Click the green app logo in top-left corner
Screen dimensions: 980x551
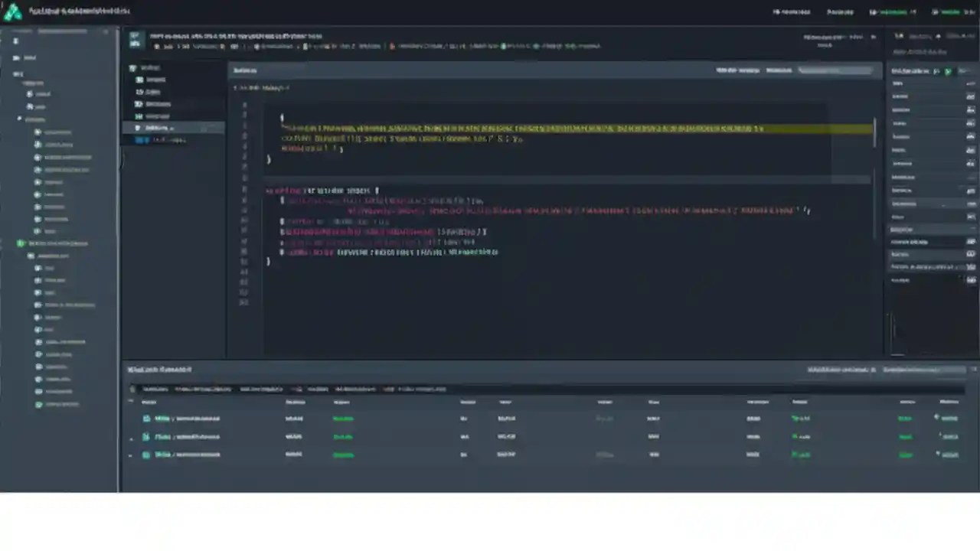point(11,11)
